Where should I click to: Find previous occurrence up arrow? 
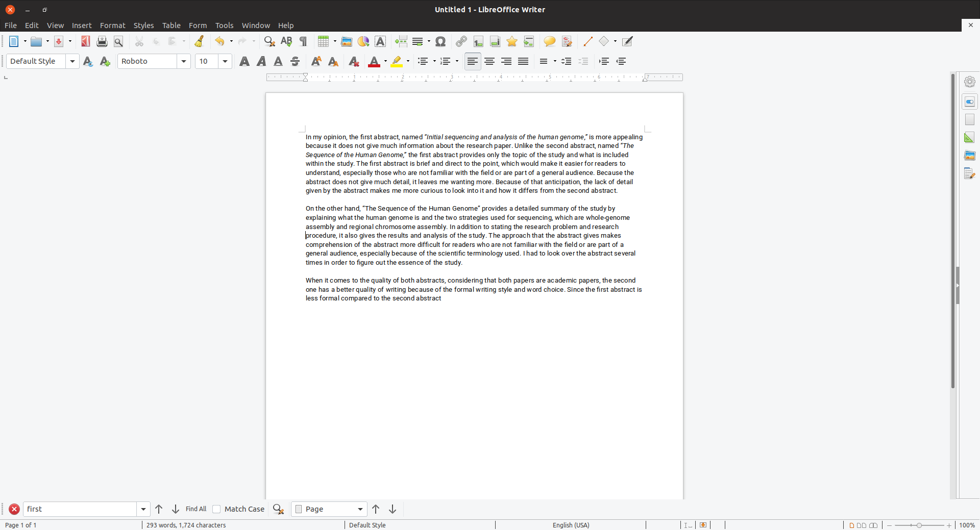(x=159, y=509)
